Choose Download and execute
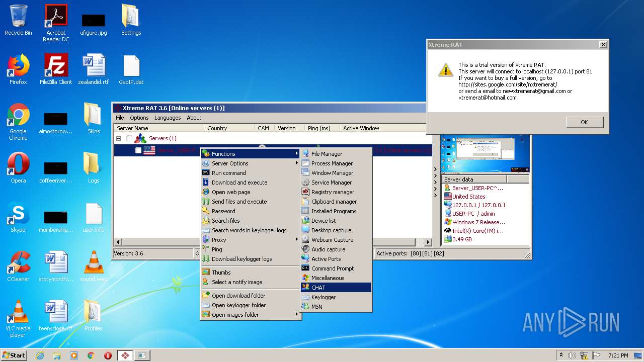The width and height of the screenshot is (644, 362). (x=251, y=183)
